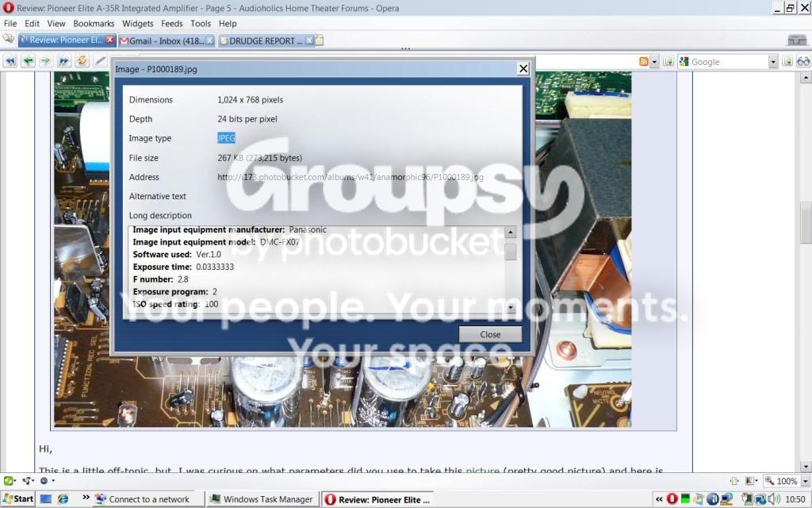Screen dimensions: 812x508
Task: Close the Review: Pioneer El... tab
Action: point(109,40)
